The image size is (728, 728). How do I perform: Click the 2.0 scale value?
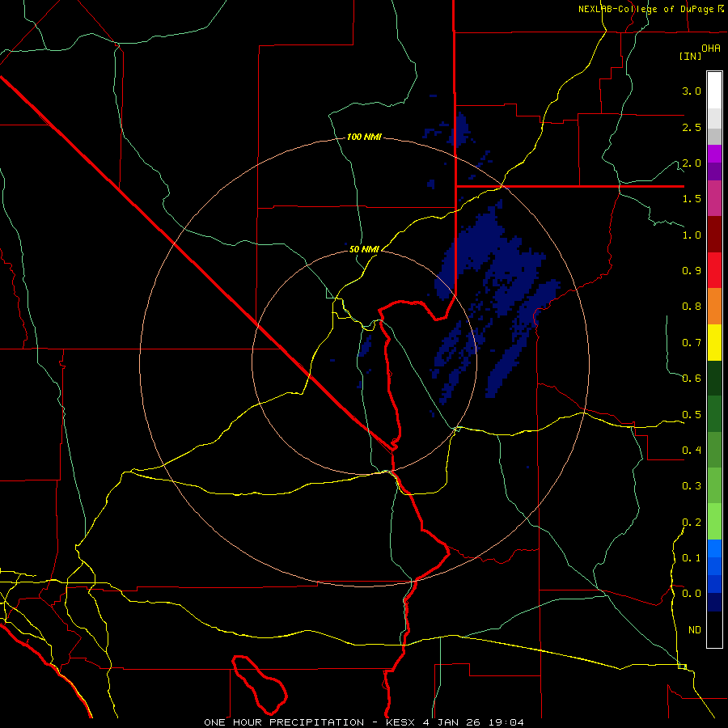pyautogui.click(x=692, y=163)
